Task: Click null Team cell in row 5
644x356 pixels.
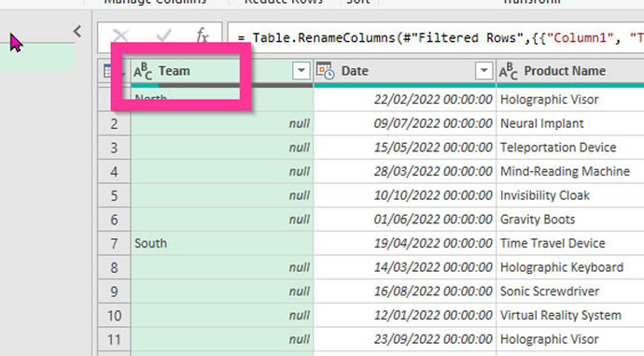Action: (222, 195)
